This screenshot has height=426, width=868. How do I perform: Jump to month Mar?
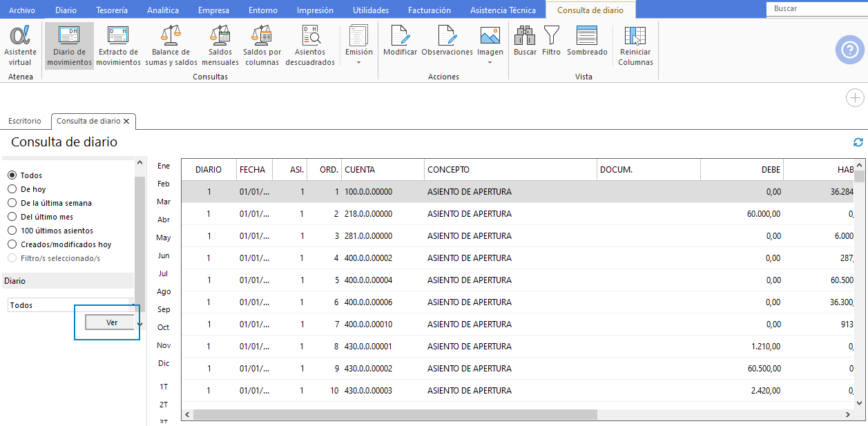pos(164,202)
